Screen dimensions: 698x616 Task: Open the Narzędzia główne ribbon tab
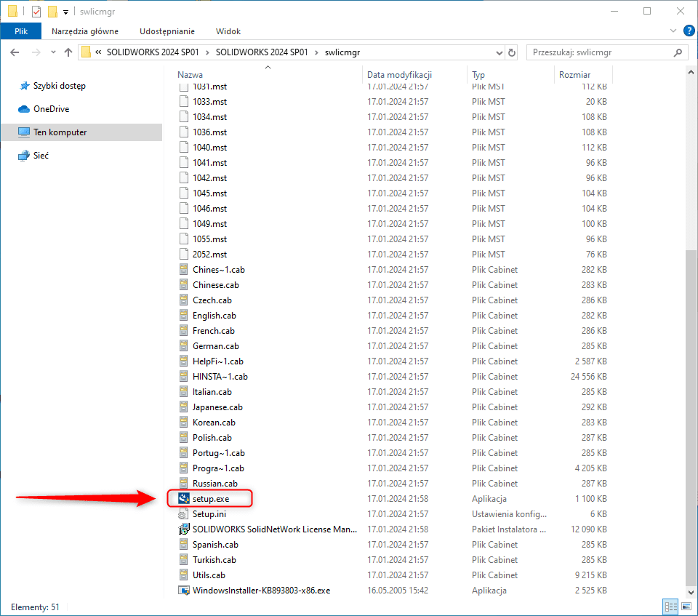(85, 31)
